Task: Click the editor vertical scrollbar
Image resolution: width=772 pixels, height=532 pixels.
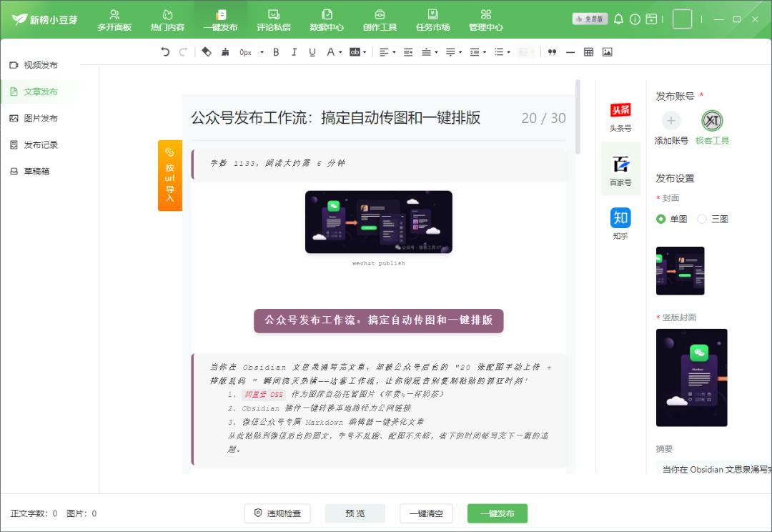Action: (578, 118)
